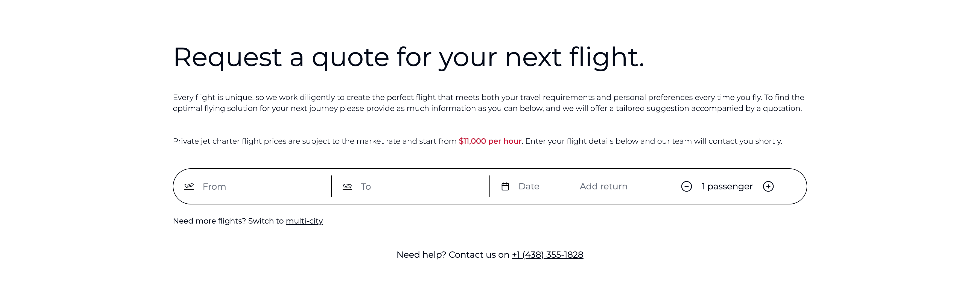980x305 pixels.
Task: Increase passengers with the plus icon
Action: click(768, 186)
